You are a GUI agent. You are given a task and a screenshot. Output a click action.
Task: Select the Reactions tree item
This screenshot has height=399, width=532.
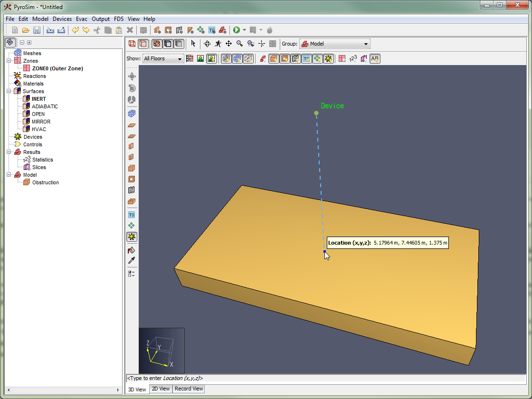[34, 76]
